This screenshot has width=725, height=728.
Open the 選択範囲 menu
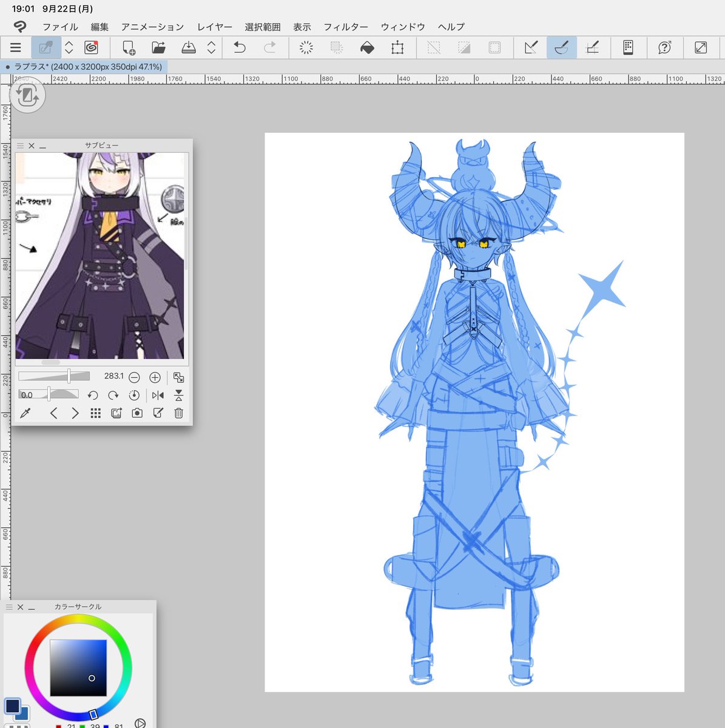pos(263,27)
